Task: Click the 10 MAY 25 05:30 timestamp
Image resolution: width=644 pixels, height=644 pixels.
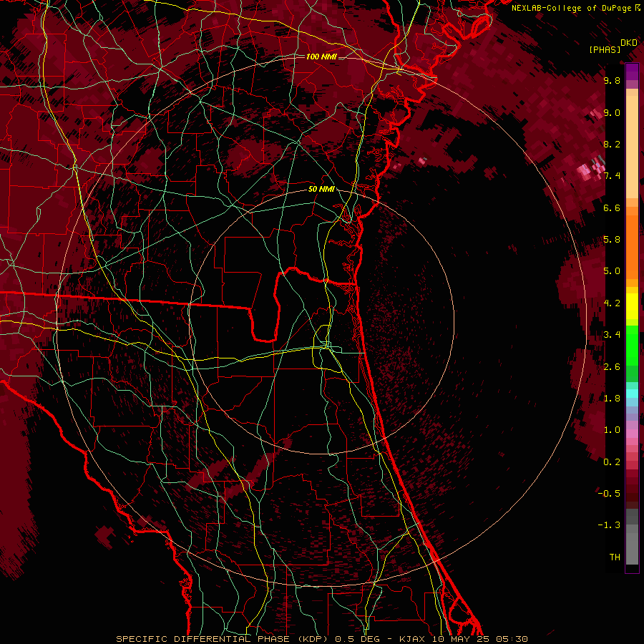Action: click(x=479, y=639)
